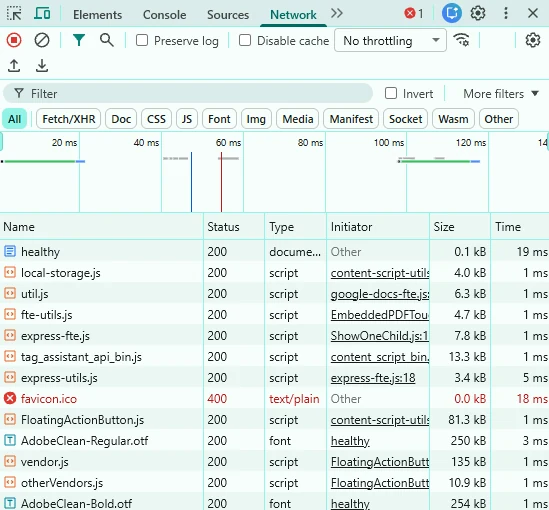
Task: Filter by Socket type
Action: 405,119
